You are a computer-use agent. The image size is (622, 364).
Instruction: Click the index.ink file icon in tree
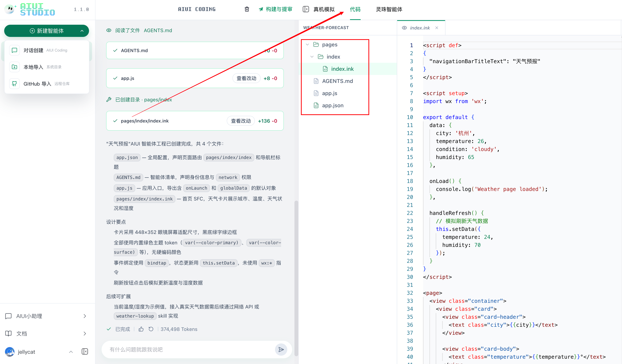click(325, 69)
